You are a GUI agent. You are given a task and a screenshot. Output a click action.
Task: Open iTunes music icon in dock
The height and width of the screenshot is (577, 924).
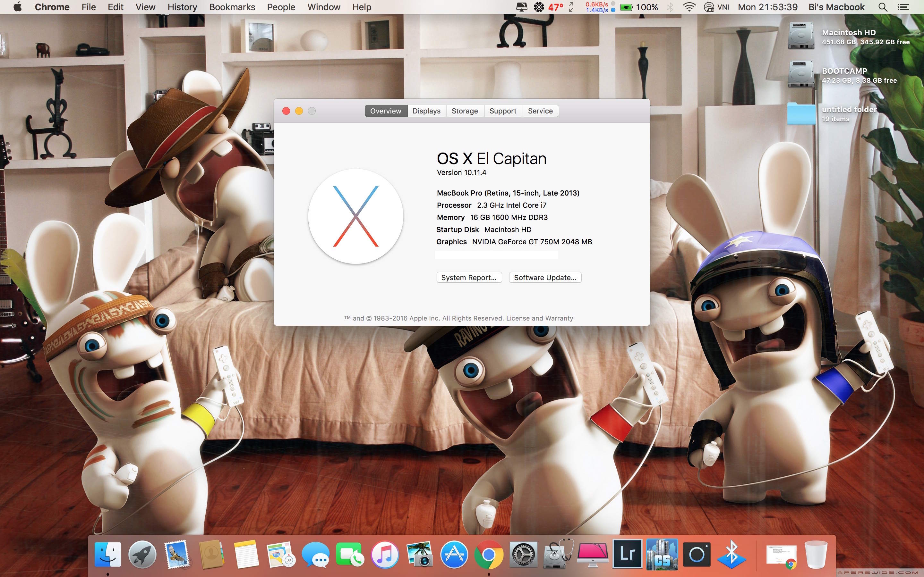pos(385,555)
